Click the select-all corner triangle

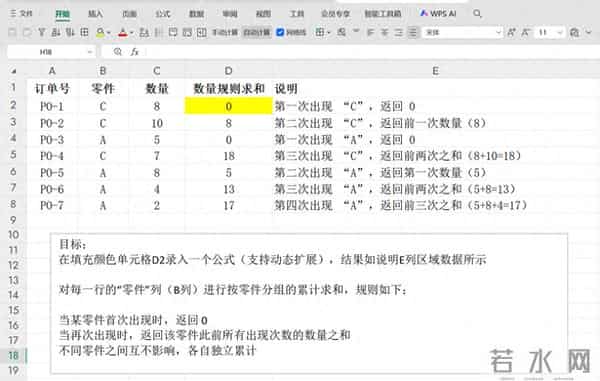point(14,71)
